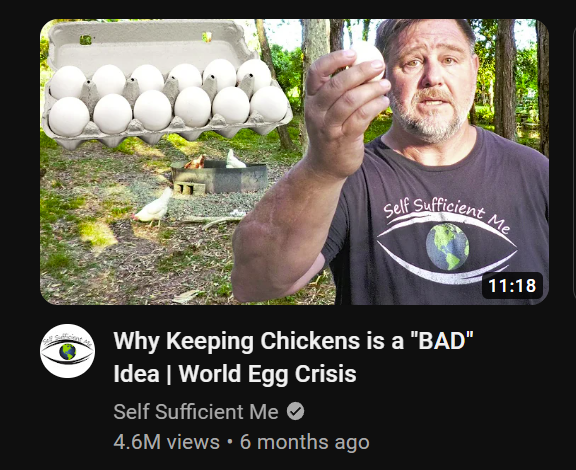
Task: Click the white chicken perched on the fire pit
Action: (235, 159)
